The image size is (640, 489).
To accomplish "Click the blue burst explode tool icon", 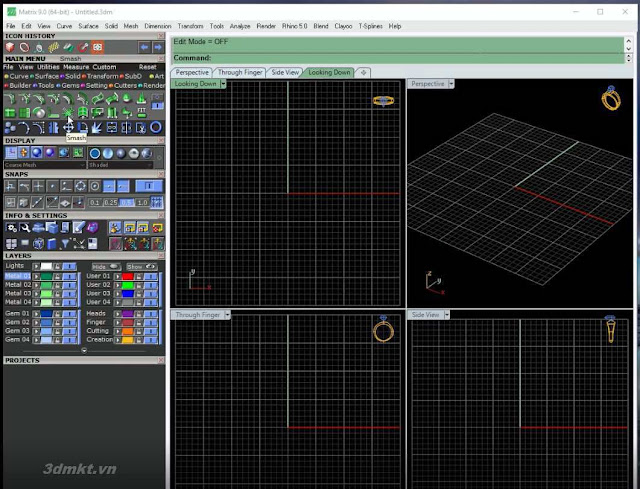I will pos(97,128).
